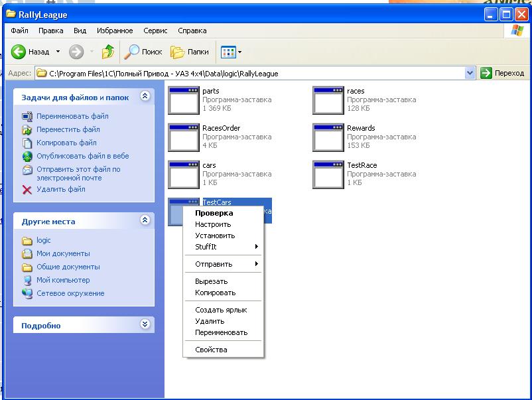
Task: Choose Настроить in the context menu
Action: point(224,224)
